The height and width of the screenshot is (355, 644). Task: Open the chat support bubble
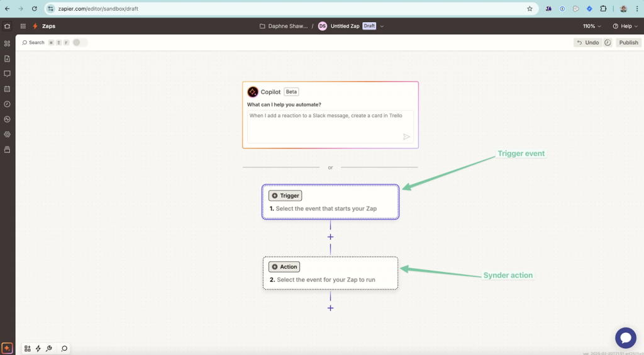click(x=626, y=338)
